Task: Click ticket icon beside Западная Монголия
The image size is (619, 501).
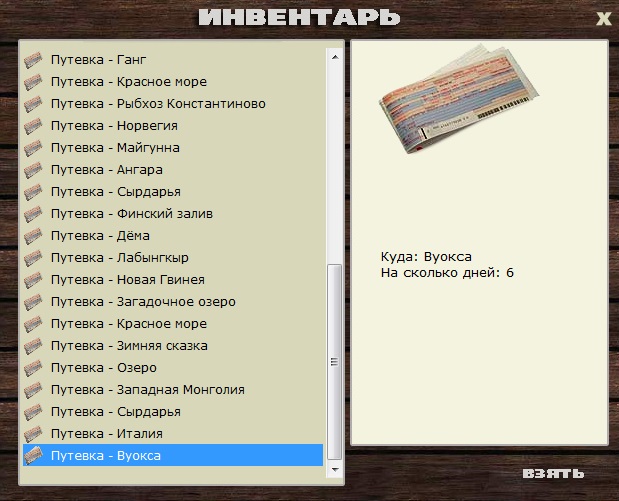Action: 33,390
